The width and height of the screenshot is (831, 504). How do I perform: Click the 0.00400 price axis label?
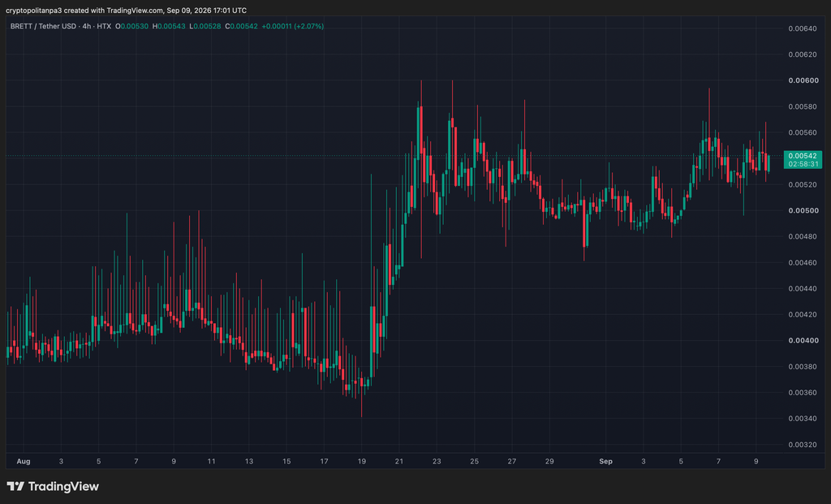[803, 340]
